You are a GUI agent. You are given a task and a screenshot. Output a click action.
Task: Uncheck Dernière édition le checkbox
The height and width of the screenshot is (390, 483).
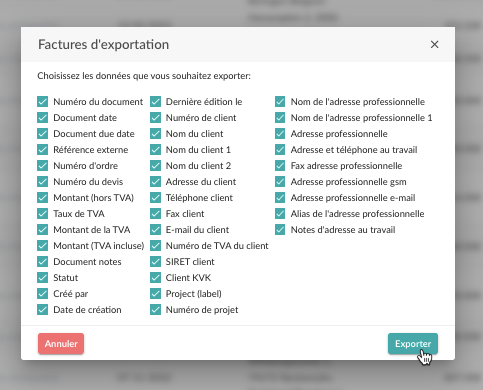155,102
